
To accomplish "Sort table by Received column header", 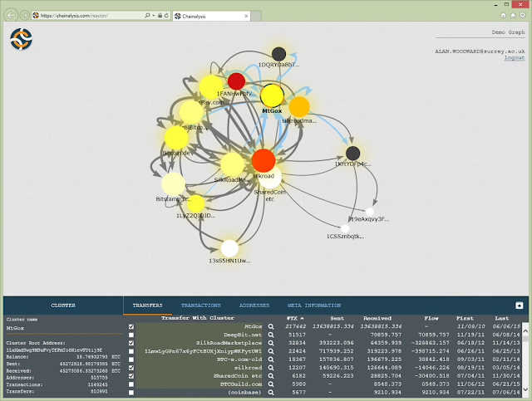I will click(x=377, y=318).
